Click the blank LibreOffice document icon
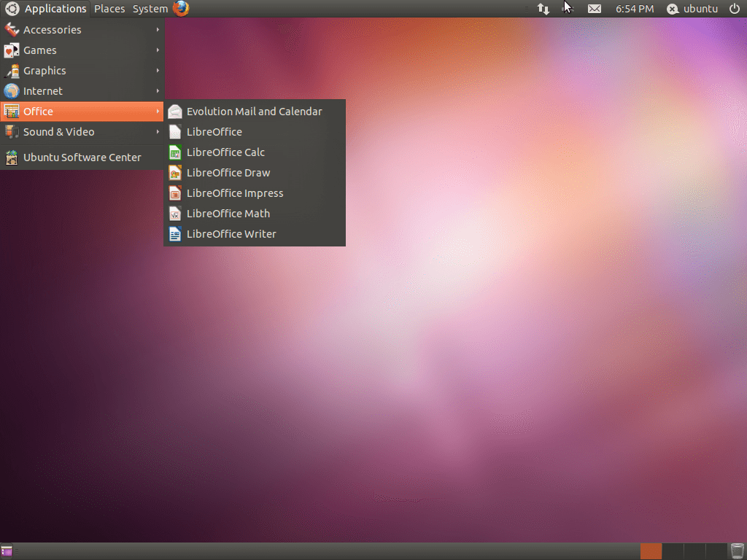747x560 pixels. (175, 132)
